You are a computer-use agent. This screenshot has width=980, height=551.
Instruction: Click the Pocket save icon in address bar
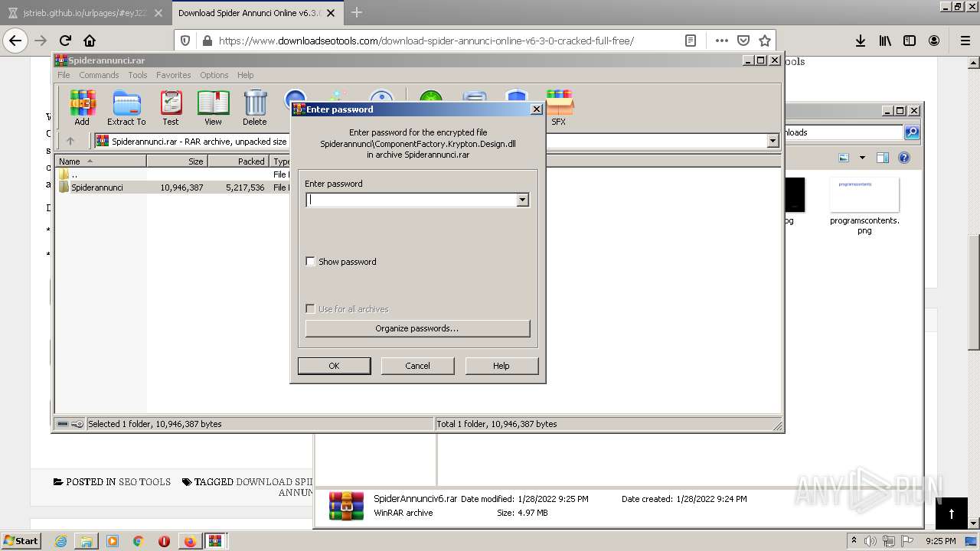click(743, 41)
